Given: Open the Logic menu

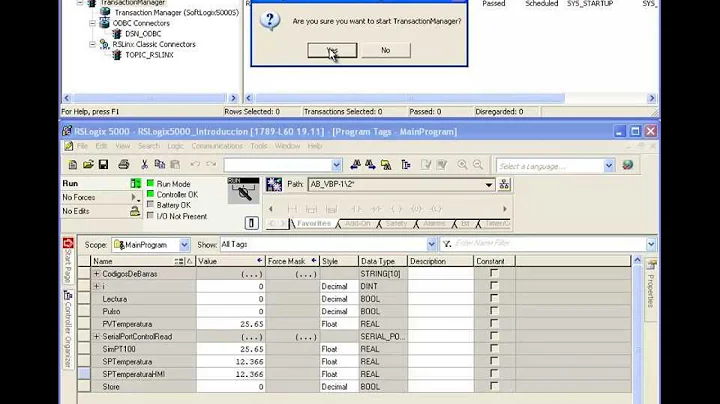Looking at the screenshot, I should 175,146.
